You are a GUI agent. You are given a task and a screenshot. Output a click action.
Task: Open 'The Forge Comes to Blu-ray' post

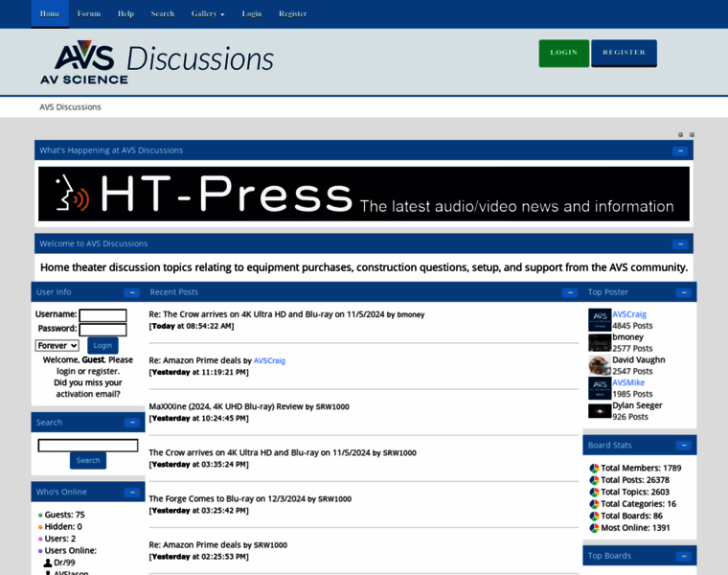pos(227,499)
